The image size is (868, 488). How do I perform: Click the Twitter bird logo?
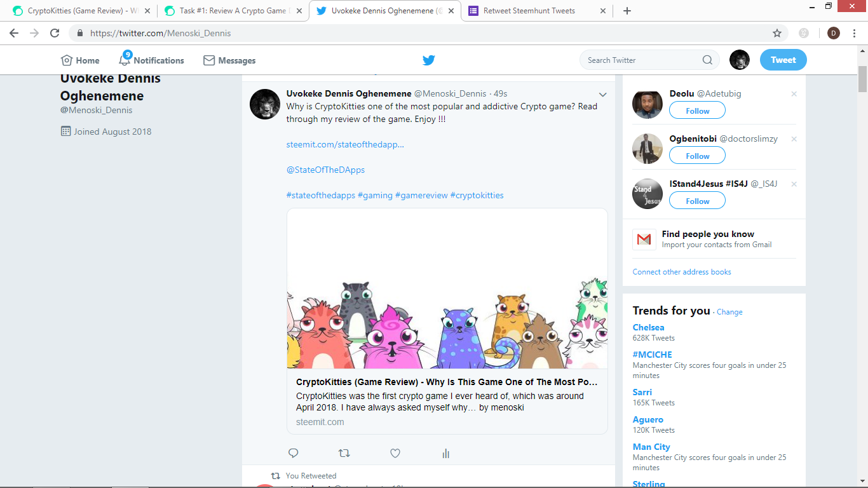tap(429, 60)
